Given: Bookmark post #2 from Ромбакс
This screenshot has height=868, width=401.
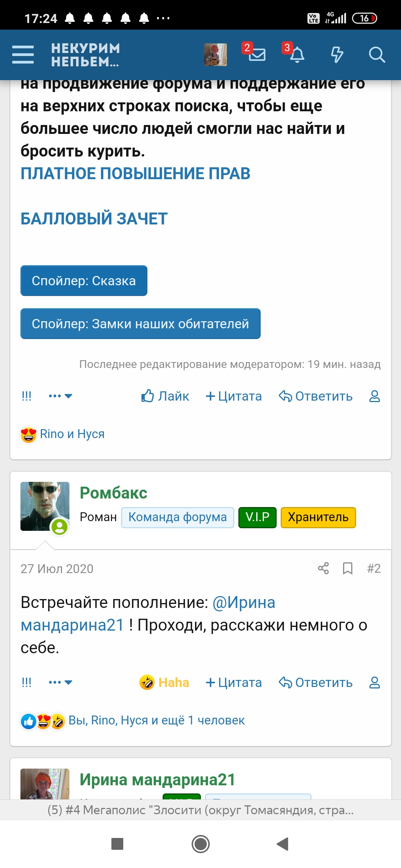Looking at the screenshot, I should pos(348,568).
